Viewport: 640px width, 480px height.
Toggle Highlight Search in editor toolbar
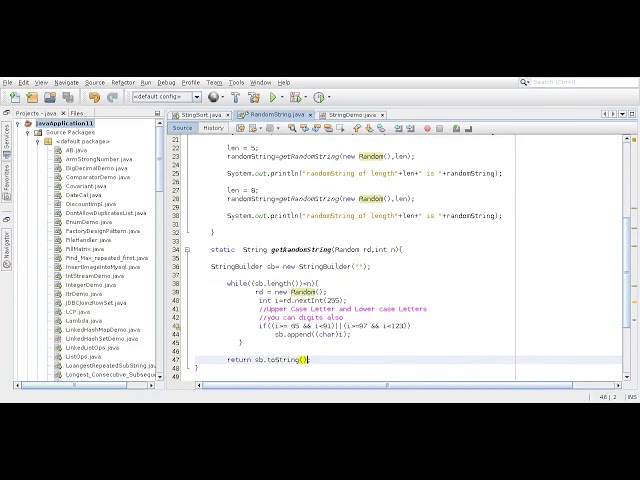[x=329, y=129]
